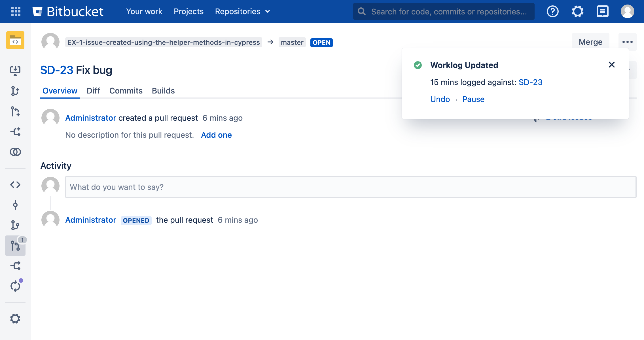Open the pull requests sidebar icon
This screenshot has height=340, width=644.
[15, 246]
